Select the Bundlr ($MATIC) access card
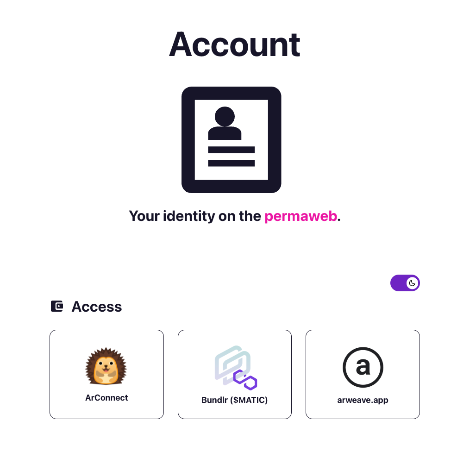Screen dimensions: 476x452 pos(235,374)
